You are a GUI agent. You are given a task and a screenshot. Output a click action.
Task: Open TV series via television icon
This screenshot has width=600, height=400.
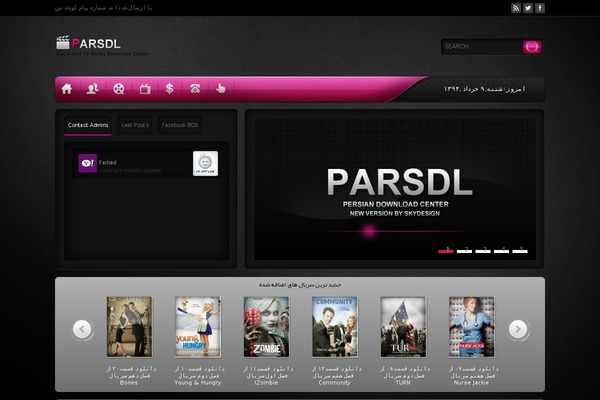click(145, 89)
